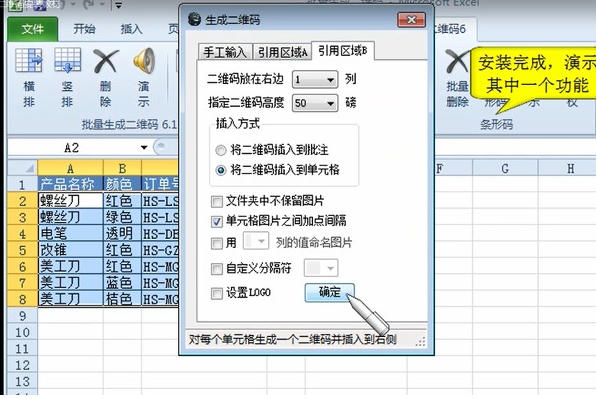Click the Name Box showing A2
Image resolution: width=597 pixels, height=399 pixels.
click(72, 147)
